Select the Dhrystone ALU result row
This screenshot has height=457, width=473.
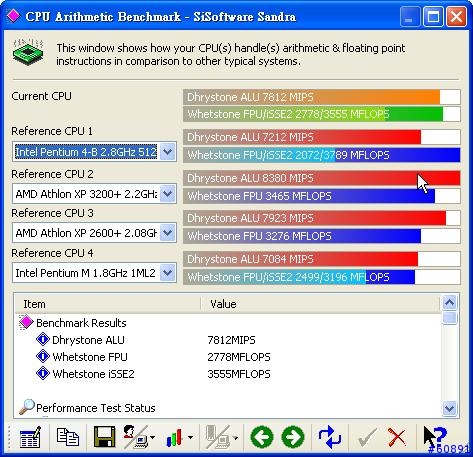[x=228, y=340]
